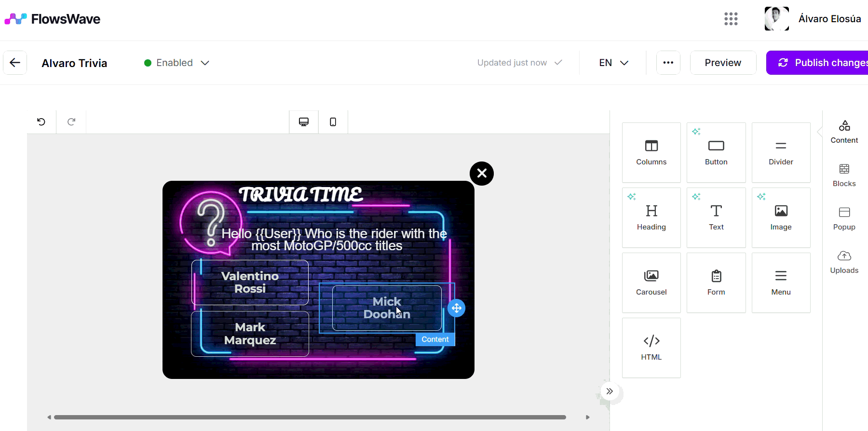This screenshot has width=868, height=431.
Task: Select the Valentino Rossi answer button
Action: (x=250, y=283)
